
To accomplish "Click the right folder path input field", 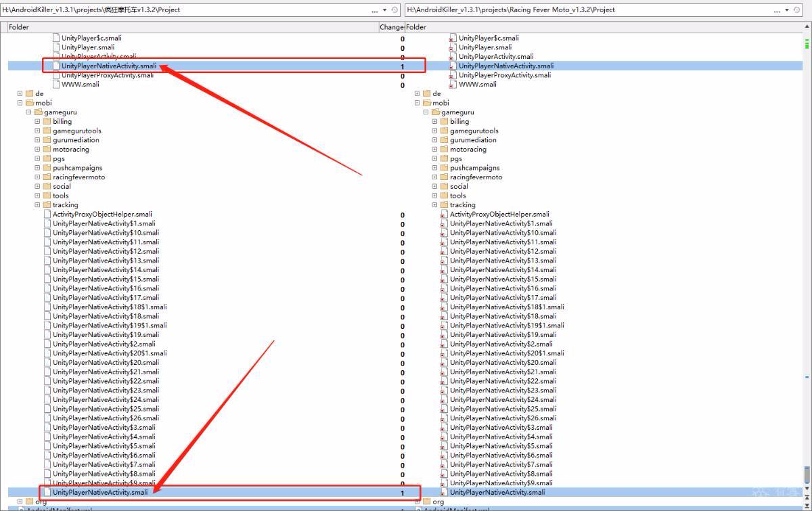I will pyautogui.click(x=589, y=10).
